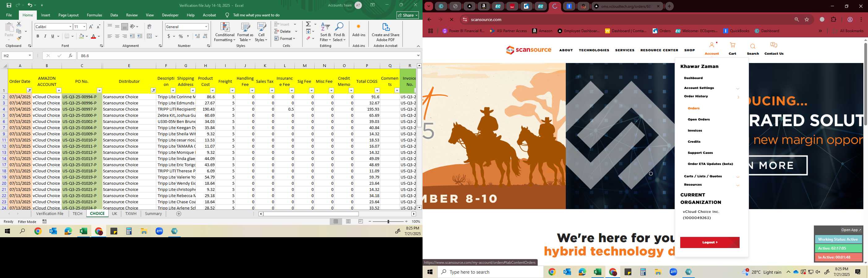Click Insert Function fx icon
The image size is (868, 278).
point(70,56)
